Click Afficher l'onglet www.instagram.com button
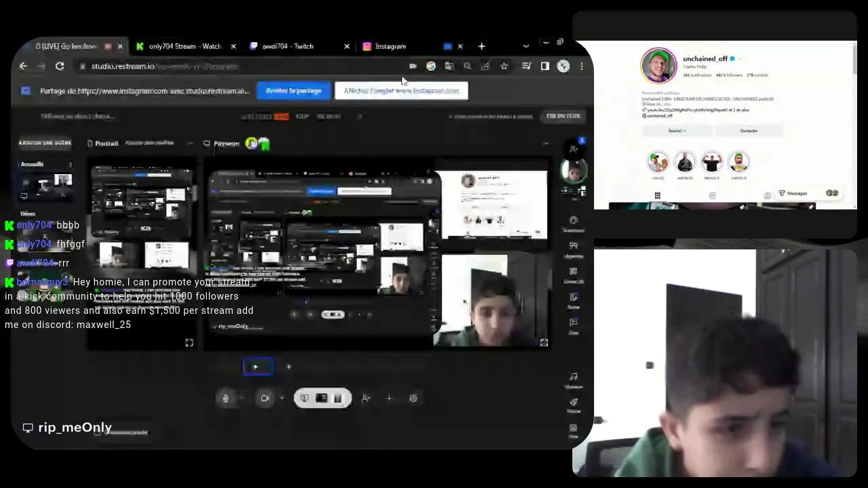Screen dimensions: 868x488 click(x=401, y=91)
